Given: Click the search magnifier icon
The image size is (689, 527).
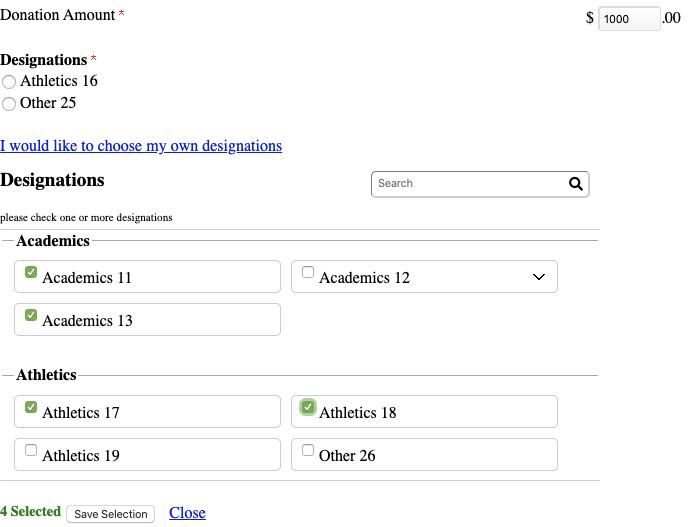Looking at the screenshot, I should pos(575,184).
